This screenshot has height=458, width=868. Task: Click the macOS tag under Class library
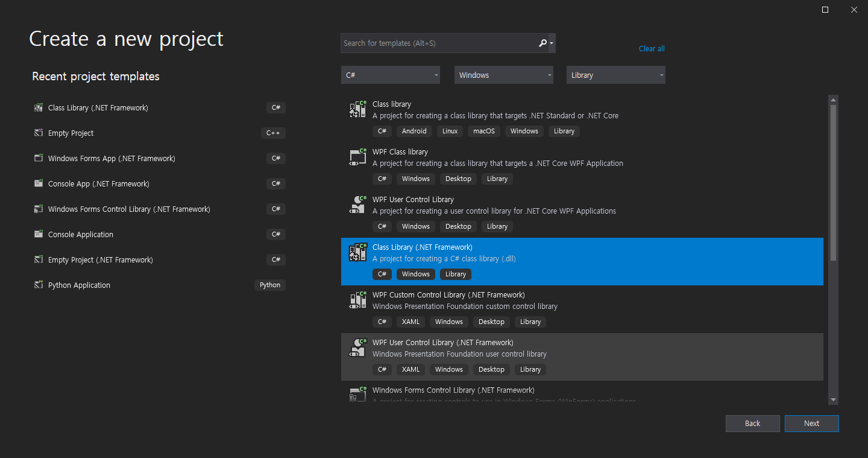tap(484, 131)
